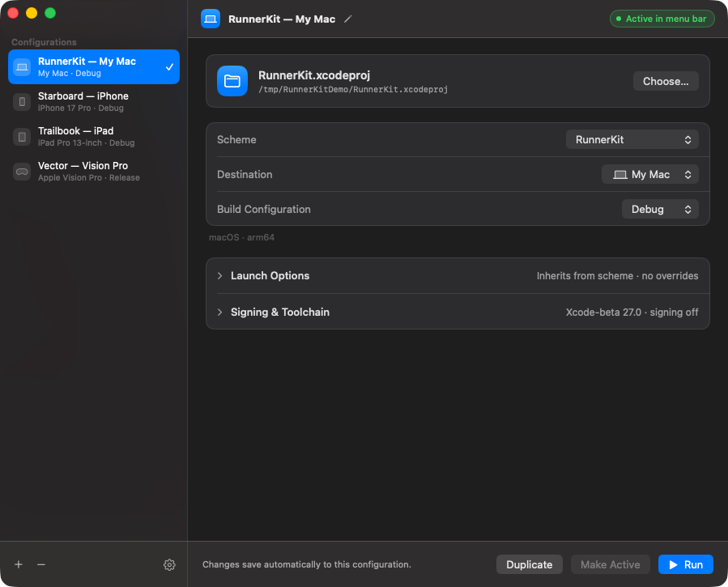Click the RunnerKit.xcodeproj file name

click(x=314, y=75)
